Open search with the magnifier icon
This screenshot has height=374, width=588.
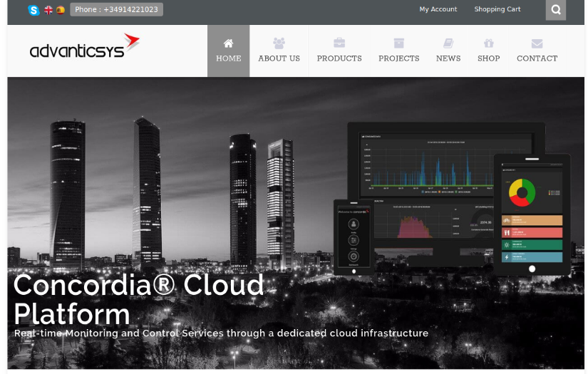(556, 10)
